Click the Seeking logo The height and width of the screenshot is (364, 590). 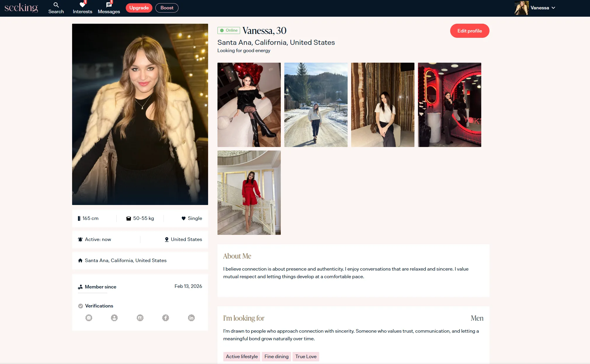(x=21, y=8)
